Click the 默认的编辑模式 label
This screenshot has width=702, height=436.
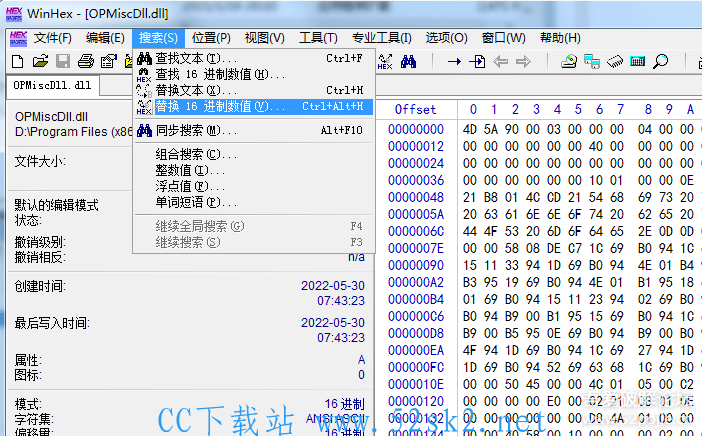(x=56, y=205)
